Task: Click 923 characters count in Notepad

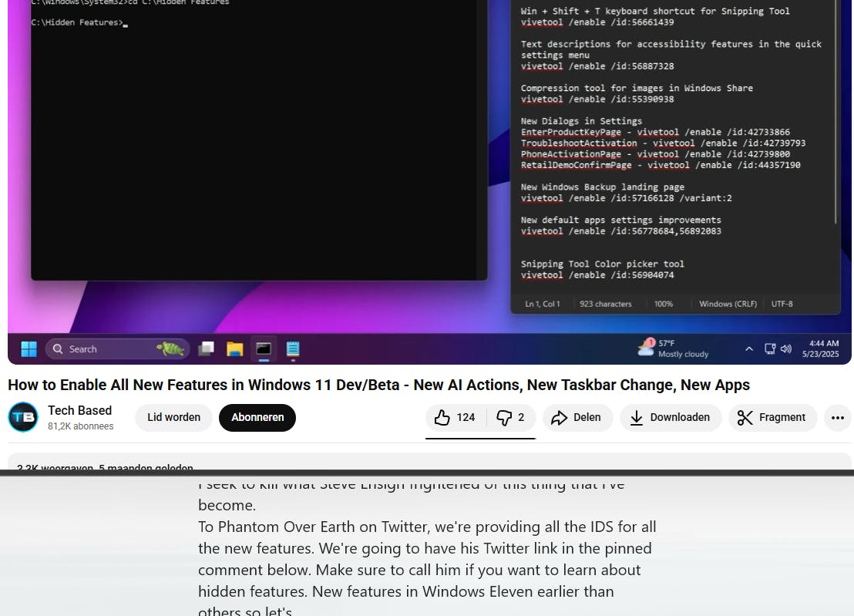Action: [606, 304]
